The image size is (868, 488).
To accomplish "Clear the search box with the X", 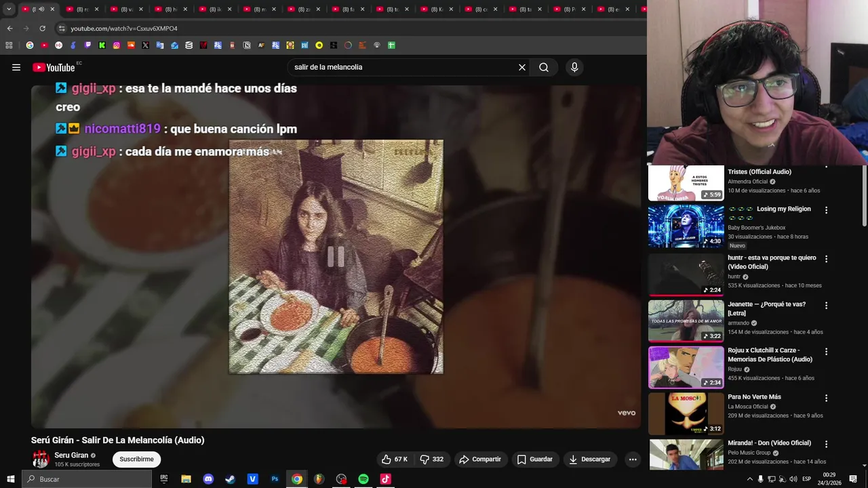I will click(x=522, y=67).
